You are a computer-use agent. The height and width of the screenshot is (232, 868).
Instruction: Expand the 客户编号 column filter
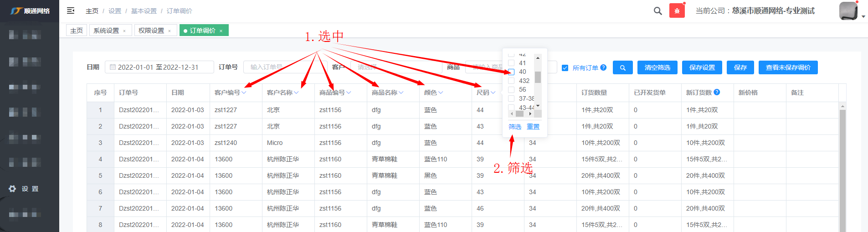tap(244, 93)
